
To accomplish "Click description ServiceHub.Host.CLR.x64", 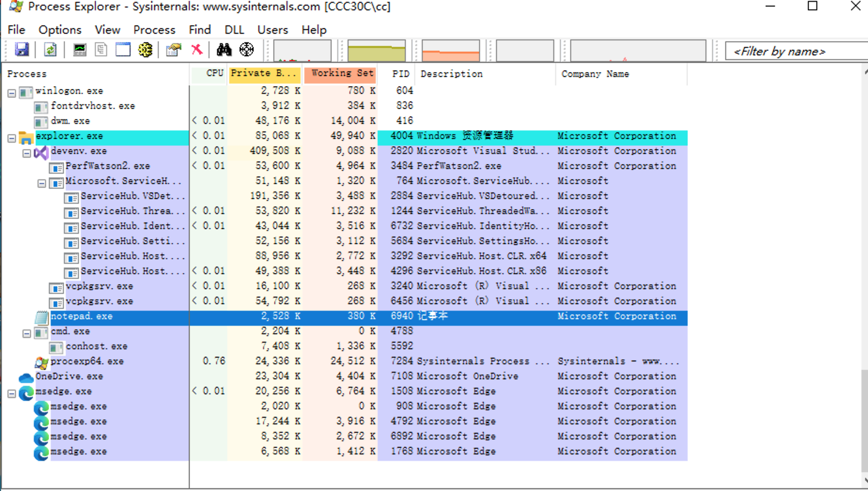I will click(x=481, y=256).
